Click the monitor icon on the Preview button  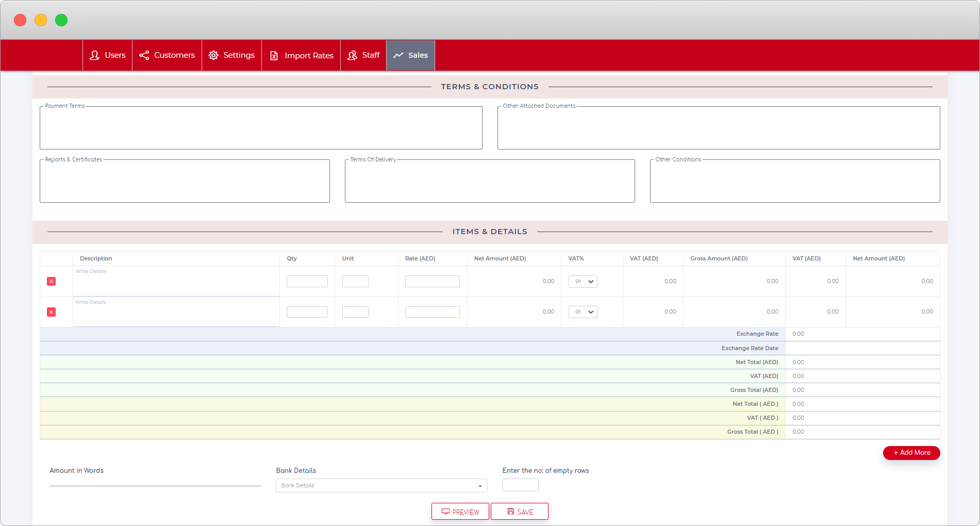(x=445, y=512)
